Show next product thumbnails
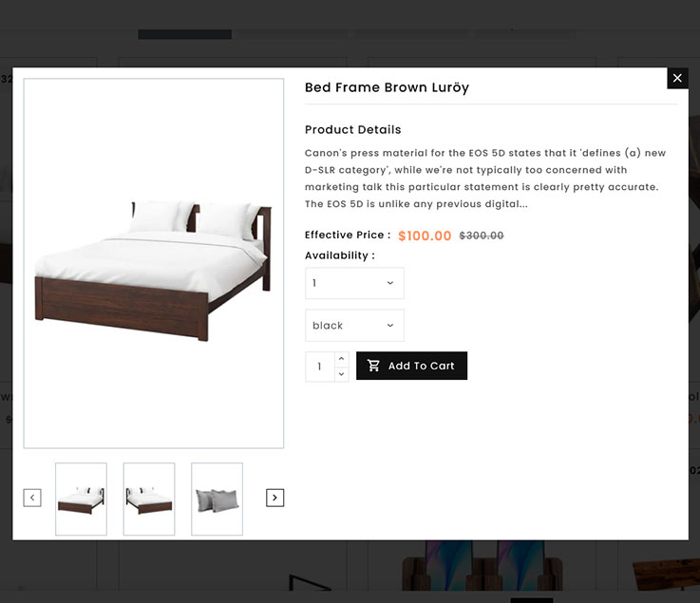This screenshot has height=603, width=700. (274, 498)
